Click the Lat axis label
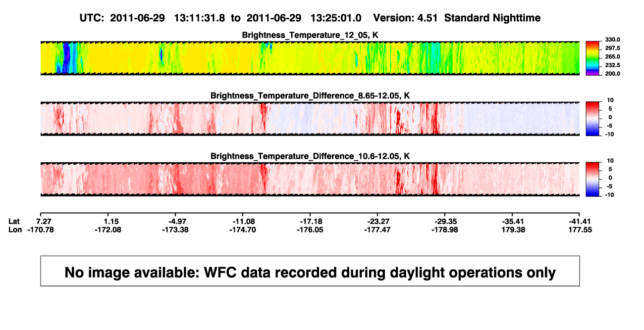This screenshot has width=644, height=330. click(15, 221)
